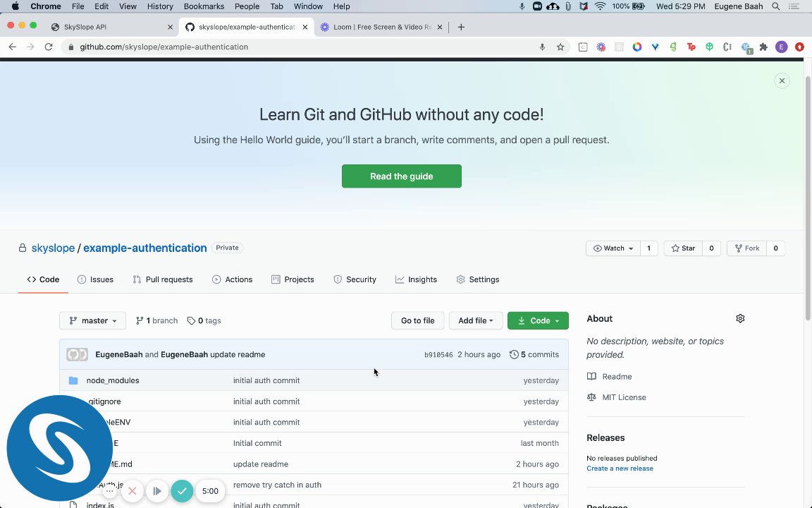Click the commit history clock icon
Screen dimensions: 812x508
point(514,355)
